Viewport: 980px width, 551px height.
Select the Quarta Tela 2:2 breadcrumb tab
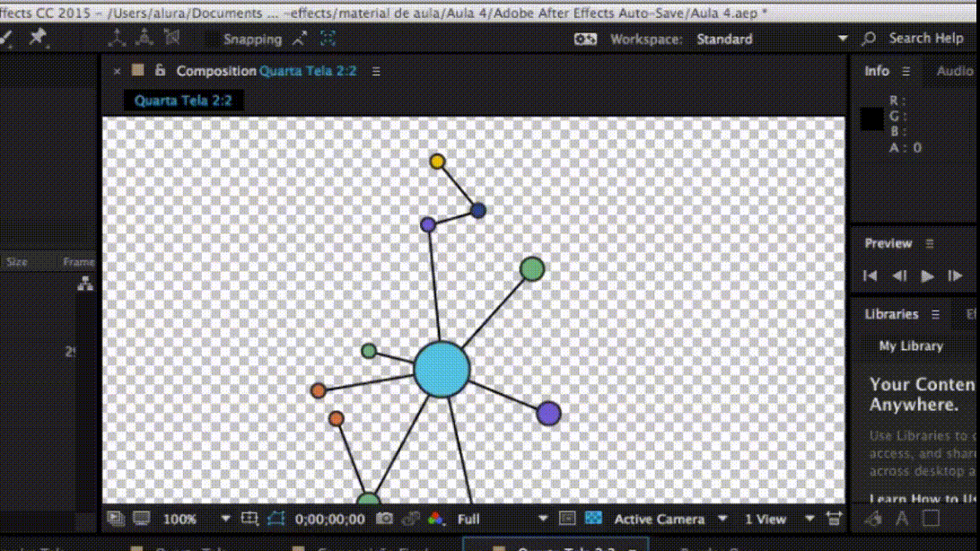[x=183, y=101]
